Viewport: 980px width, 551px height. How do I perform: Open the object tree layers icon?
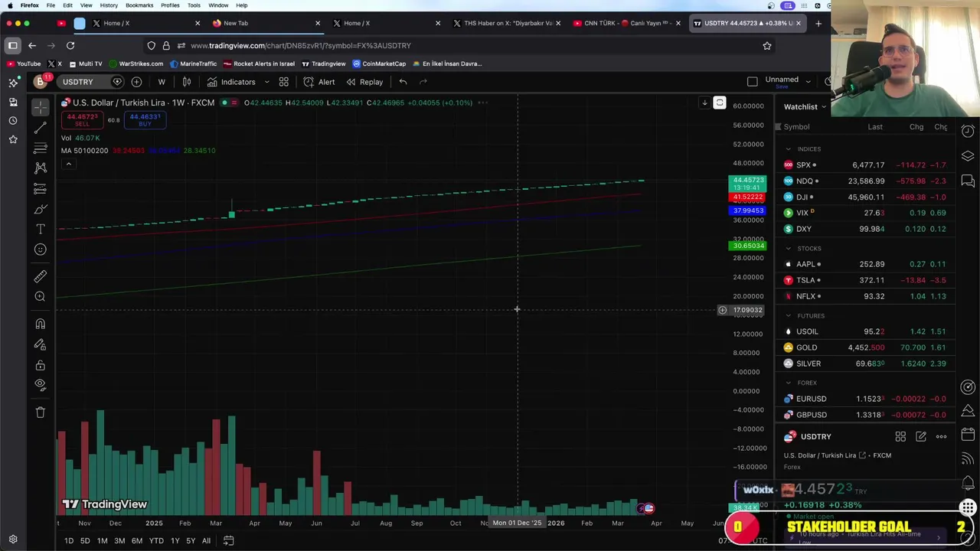(968, 156)
